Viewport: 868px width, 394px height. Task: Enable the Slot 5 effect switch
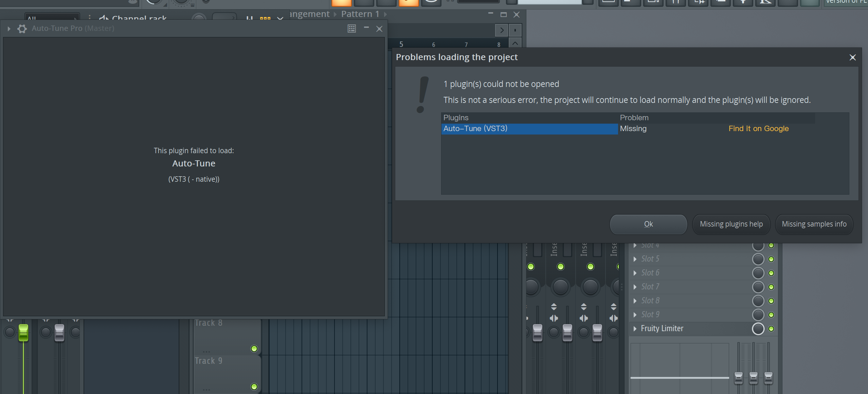pos(771,259)
